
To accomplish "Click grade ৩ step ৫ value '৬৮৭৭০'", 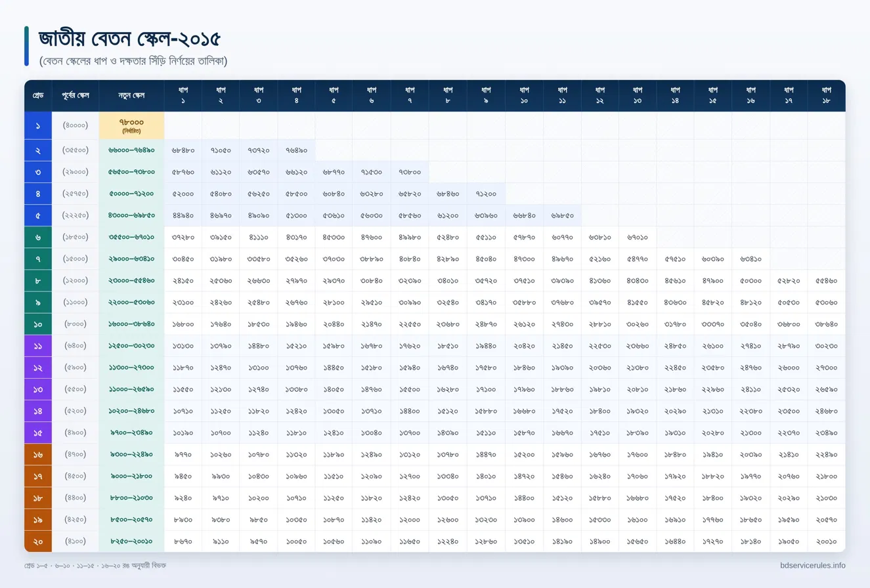I will (334, 172).
